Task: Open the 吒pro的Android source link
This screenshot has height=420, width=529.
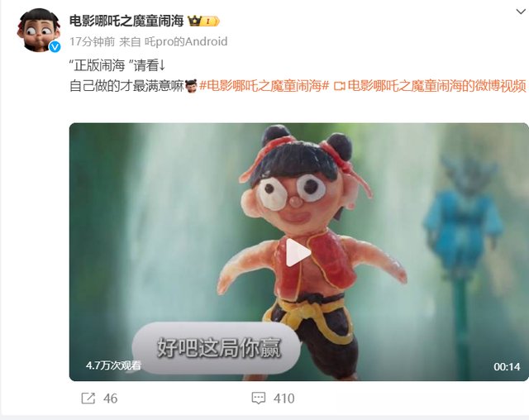Action: (186, 41)
